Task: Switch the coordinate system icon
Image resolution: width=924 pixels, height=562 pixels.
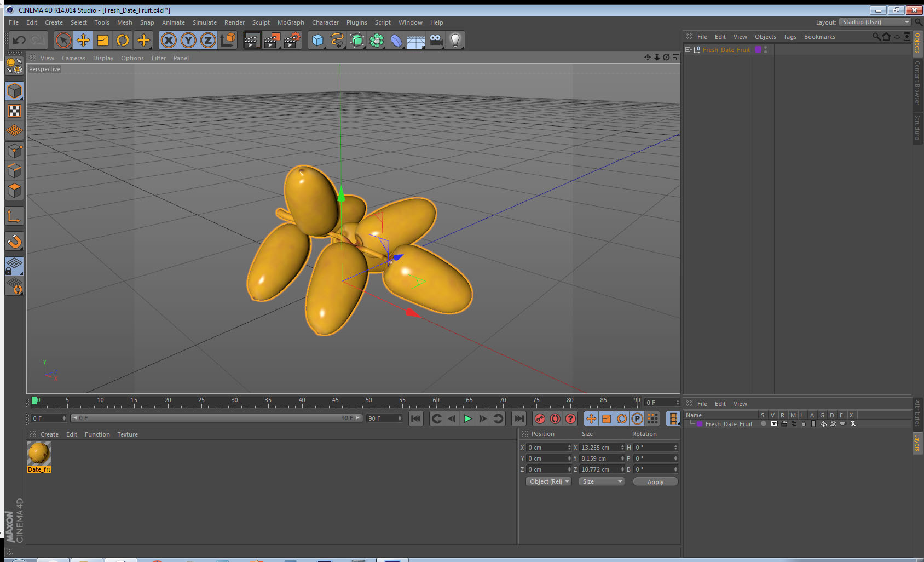Action: pyautogui.click(x=228, y=40)
